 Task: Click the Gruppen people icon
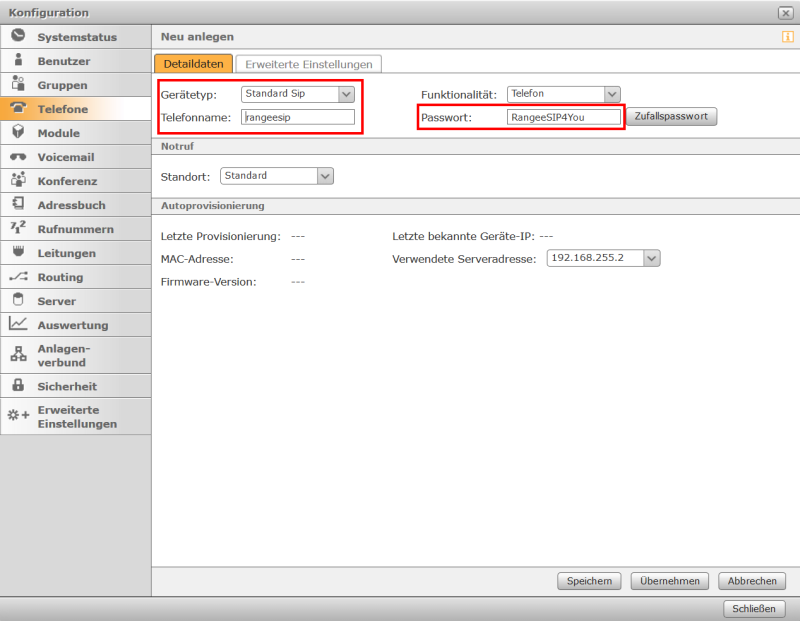click(18, 84)
